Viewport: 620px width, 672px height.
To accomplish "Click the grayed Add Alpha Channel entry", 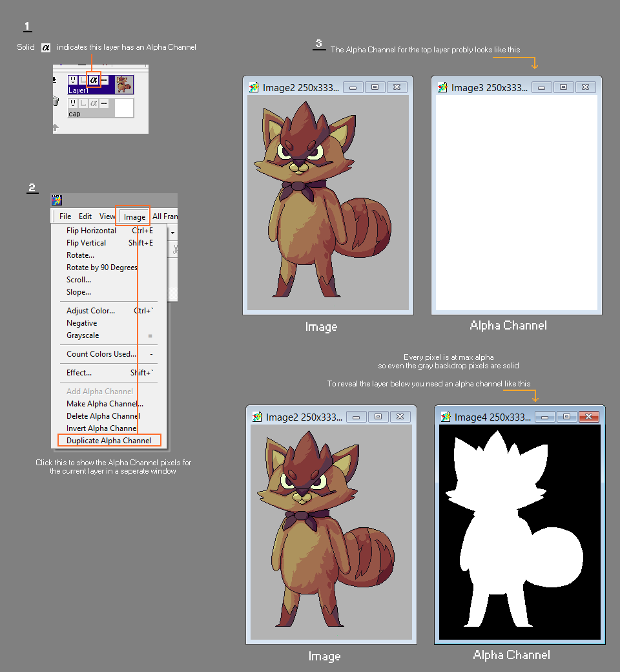I will (x=109, y=392).
